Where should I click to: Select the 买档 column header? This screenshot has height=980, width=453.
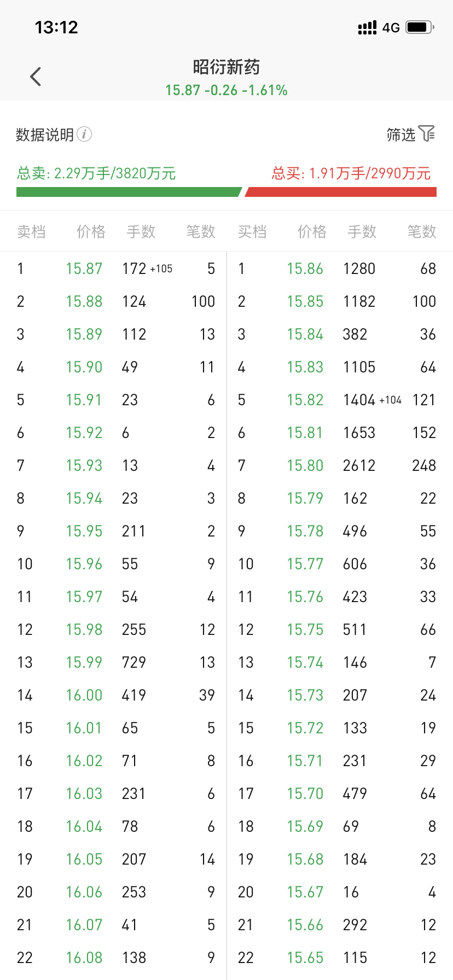tap(252, 232)
